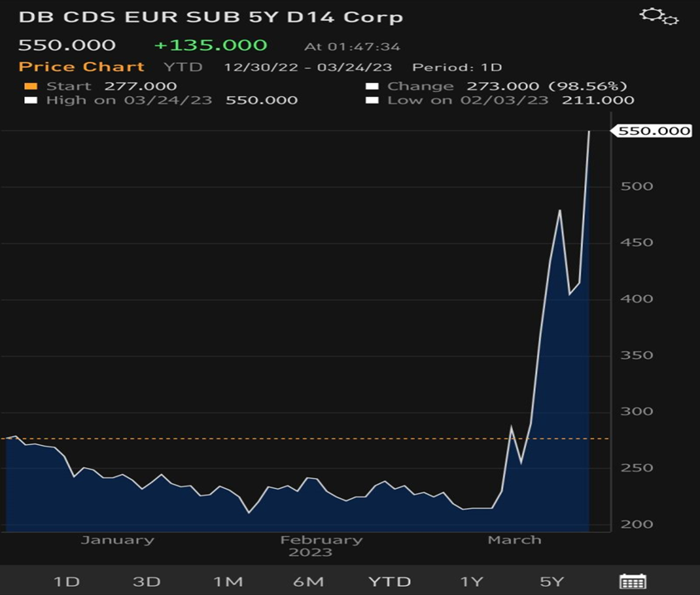Click the white High legend swatch

point(31,100)
